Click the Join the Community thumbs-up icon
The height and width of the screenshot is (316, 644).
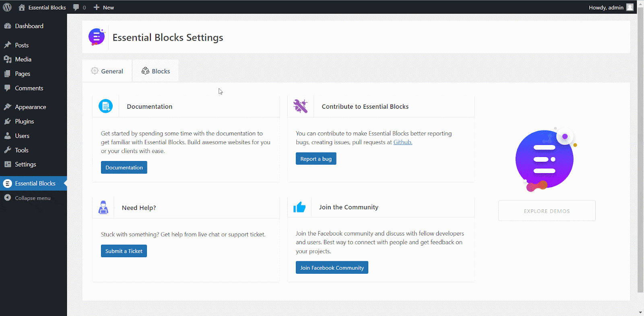pos(299,207)
